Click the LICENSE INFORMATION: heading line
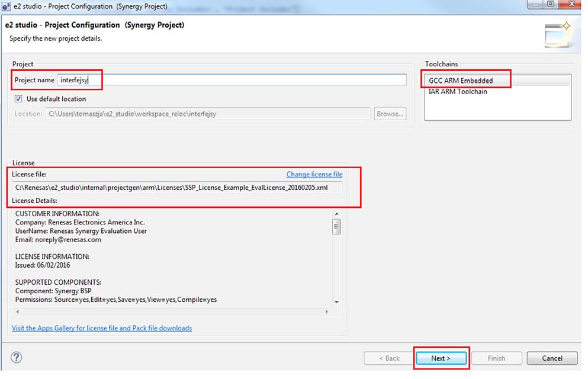The image size is (588, 379). [52, 257]
